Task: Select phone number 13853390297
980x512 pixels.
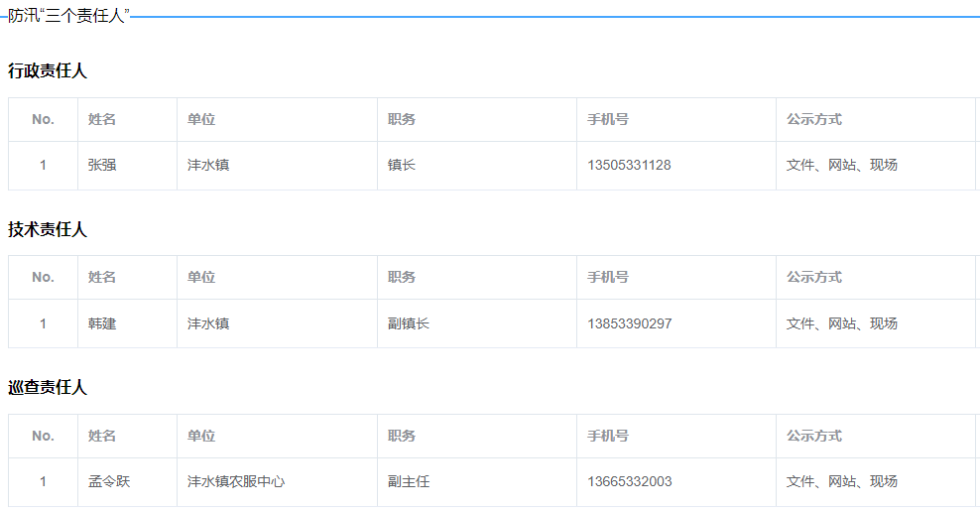Action: click(630, 323)
